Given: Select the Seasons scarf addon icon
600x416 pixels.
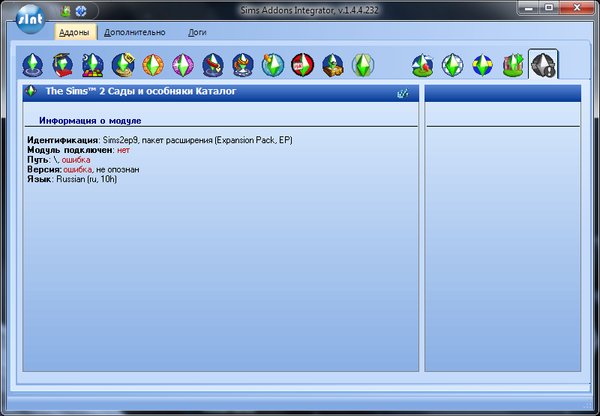Looking at the screenshot, I should point(243,65).
